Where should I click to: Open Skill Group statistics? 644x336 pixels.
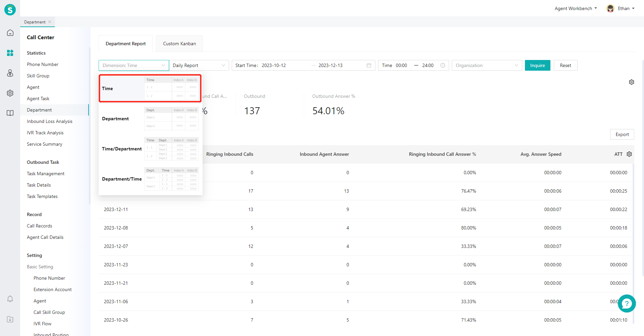tap(38, 76)
